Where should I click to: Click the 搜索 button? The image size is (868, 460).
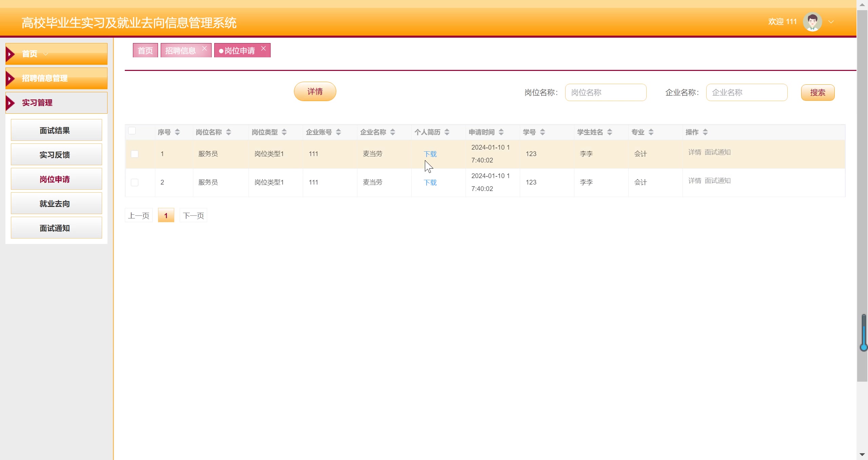click(x=817, y=93)
